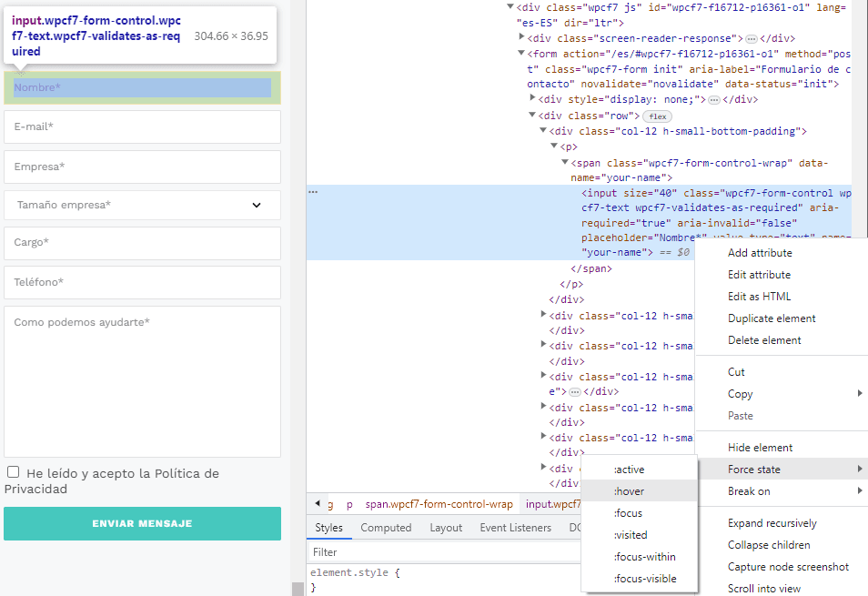This screenshot has height=596, width=868.
Task: Force the :focus-within state
Action: coord(640,557)
